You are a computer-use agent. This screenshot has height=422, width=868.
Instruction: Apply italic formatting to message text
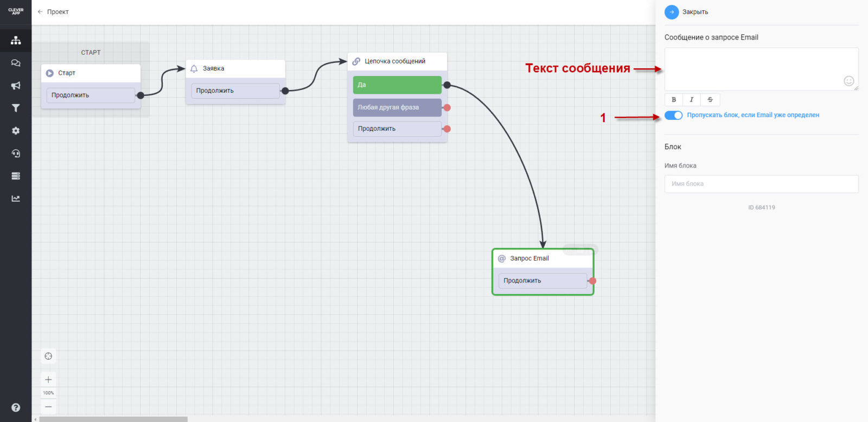[x=692, y=100]
